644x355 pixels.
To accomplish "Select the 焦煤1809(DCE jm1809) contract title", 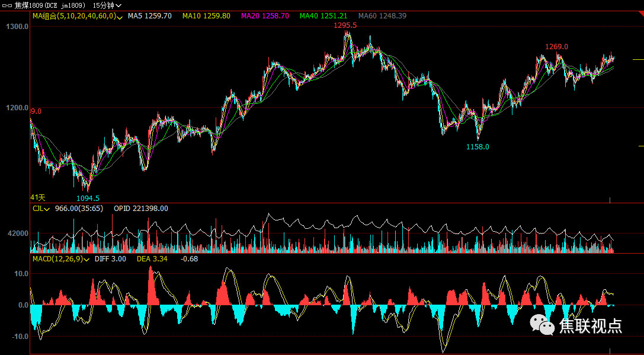I will coord(50,5).
